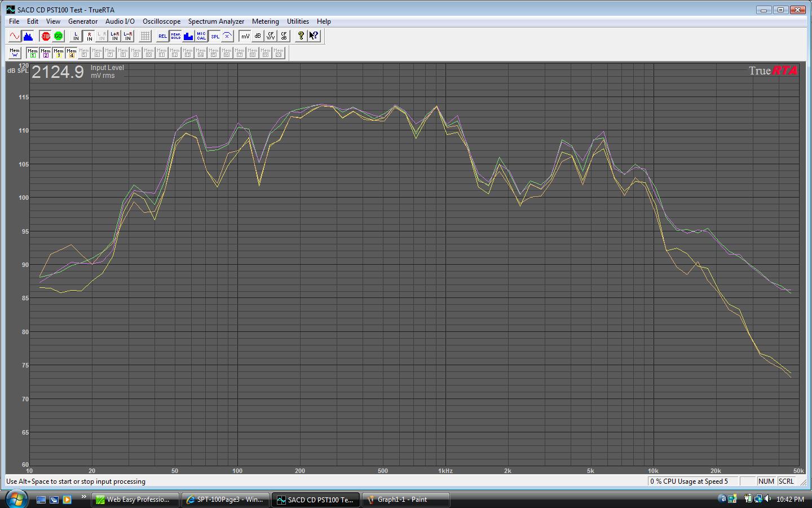Open the Generator menu
This screenshot has width=812, height=508.
click(x=83, y=21)
